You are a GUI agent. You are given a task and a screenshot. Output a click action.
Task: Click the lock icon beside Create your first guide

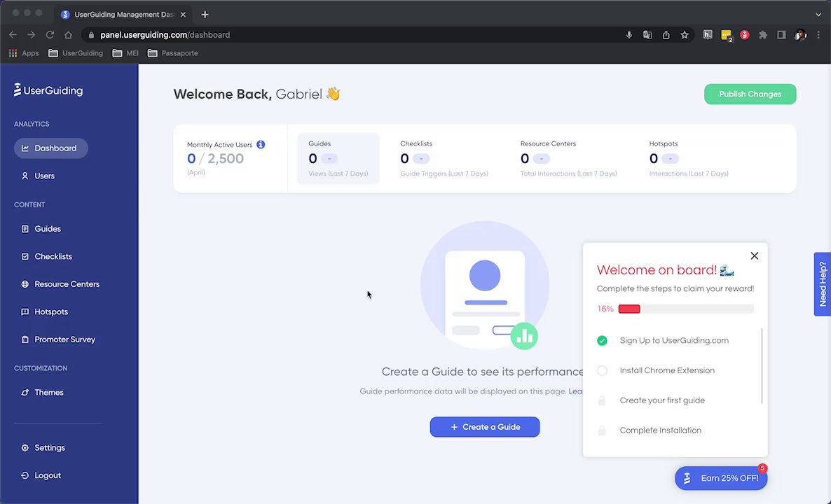point(601,401)
